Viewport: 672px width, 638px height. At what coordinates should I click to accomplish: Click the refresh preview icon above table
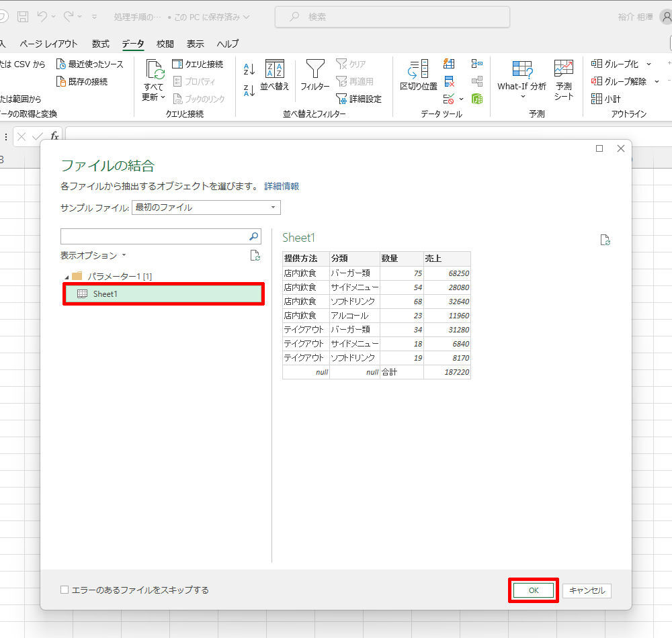[x=605, y=240]
